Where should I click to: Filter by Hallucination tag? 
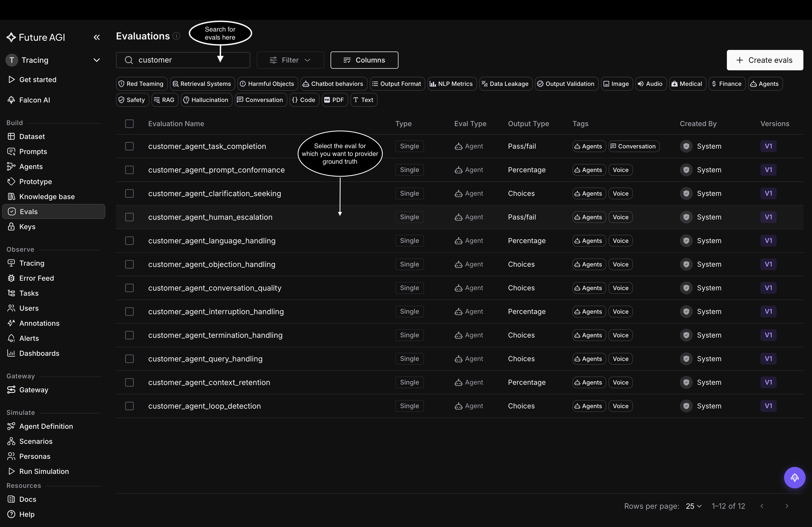click(x=206, y=100)
